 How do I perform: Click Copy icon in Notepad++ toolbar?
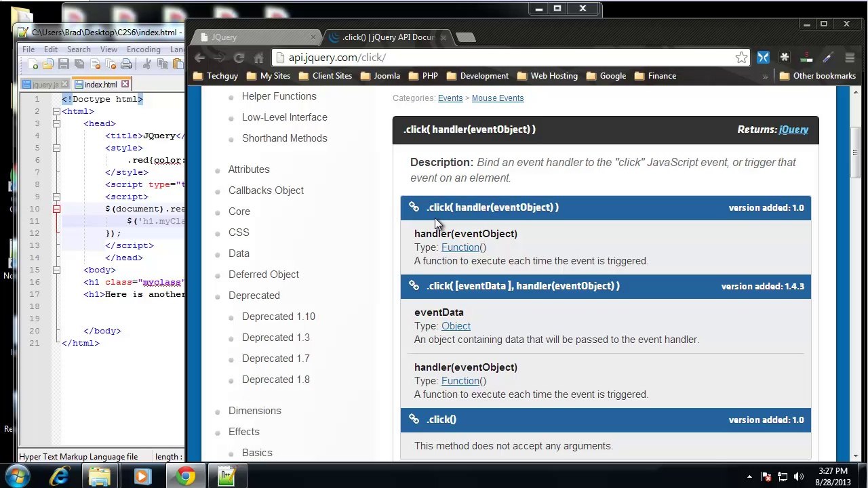[x=162, y=64]
